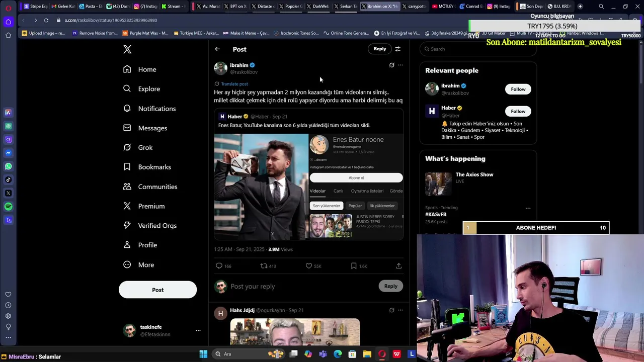Open Notifications in X sidebar

149,109
